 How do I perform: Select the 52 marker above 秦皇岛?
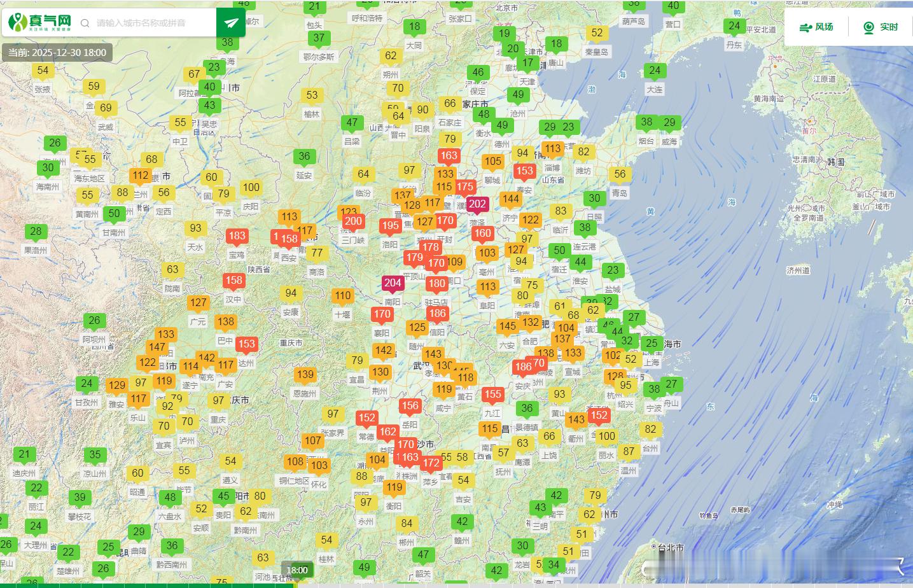click(597, 33)
